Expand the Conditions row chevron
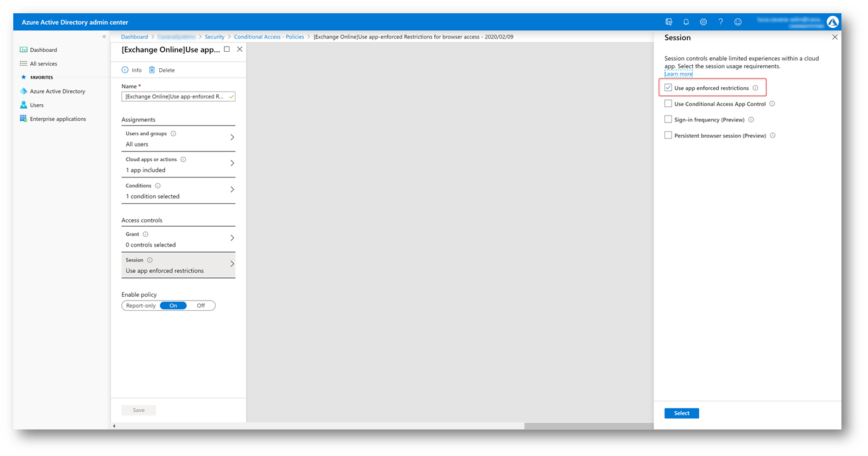Screen dimensions: 868x456 (x=232, y=190)
